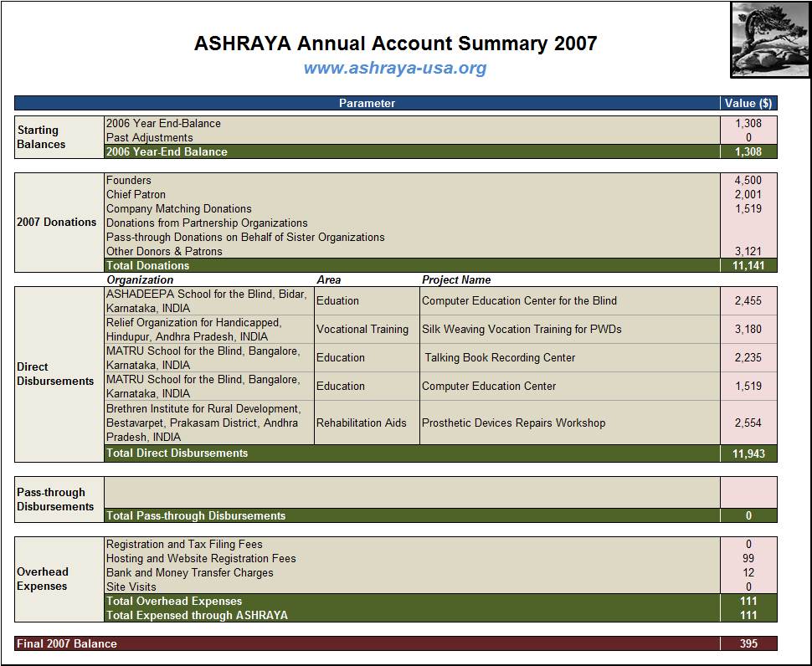Click the 3,121 Other Donors value

pos(748,252)
